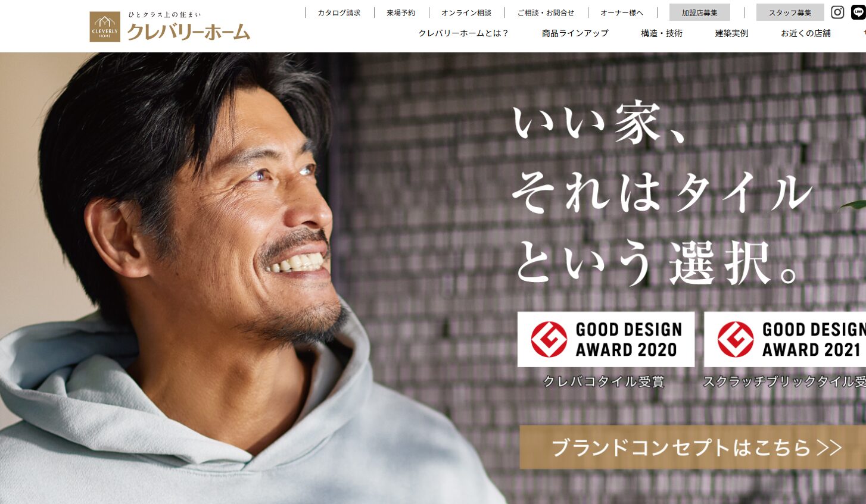Open the クレバリーホームとは？ menu
The width and height of the screenshot is (866, 504).
464,33
